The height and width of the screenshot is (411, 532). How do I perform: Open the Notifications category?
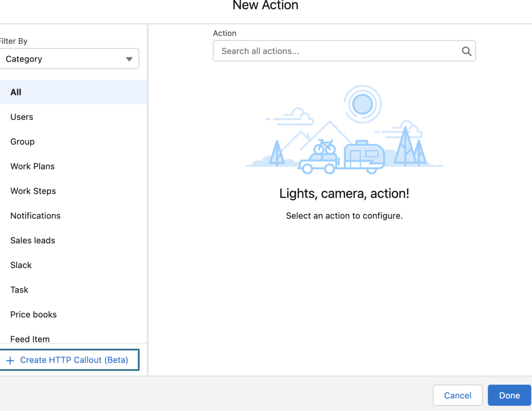point(73,216)
